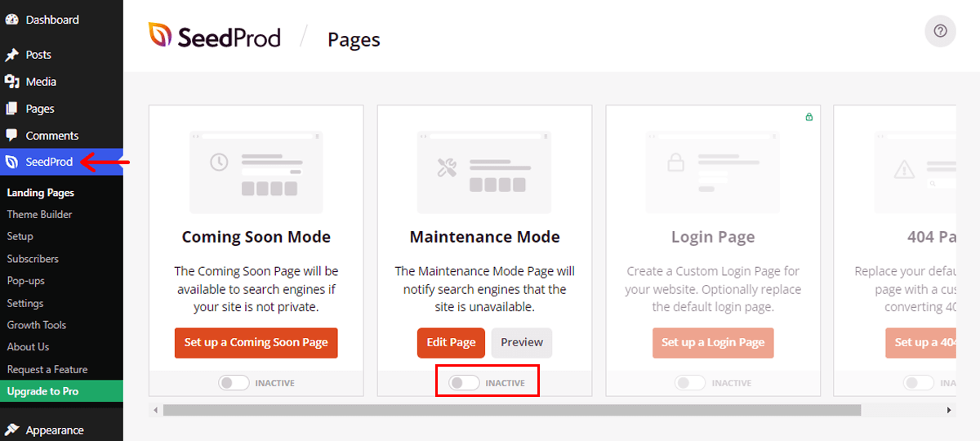Click Set up a Login Page
Image resolution: width=980 pixels, height=441 pixels.
(x=713, y=343)
